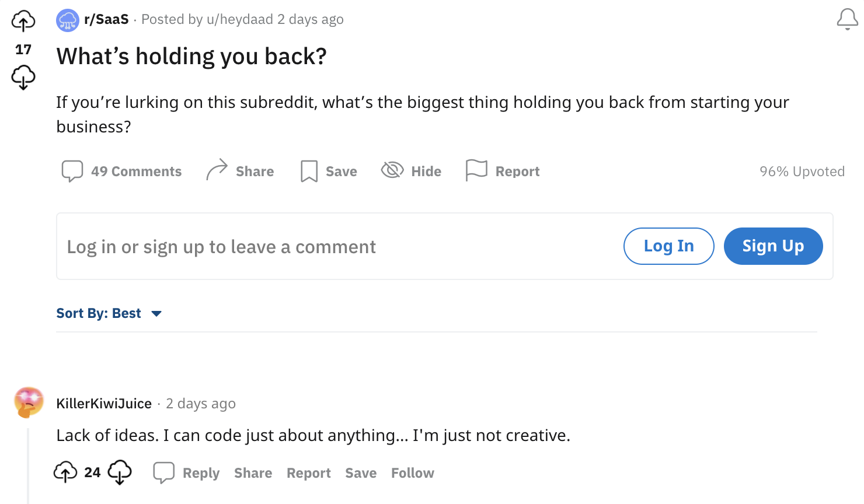Downvote the post below the 17 score
The height and width of the screenshot is (504, 864).
pos(23,77)
